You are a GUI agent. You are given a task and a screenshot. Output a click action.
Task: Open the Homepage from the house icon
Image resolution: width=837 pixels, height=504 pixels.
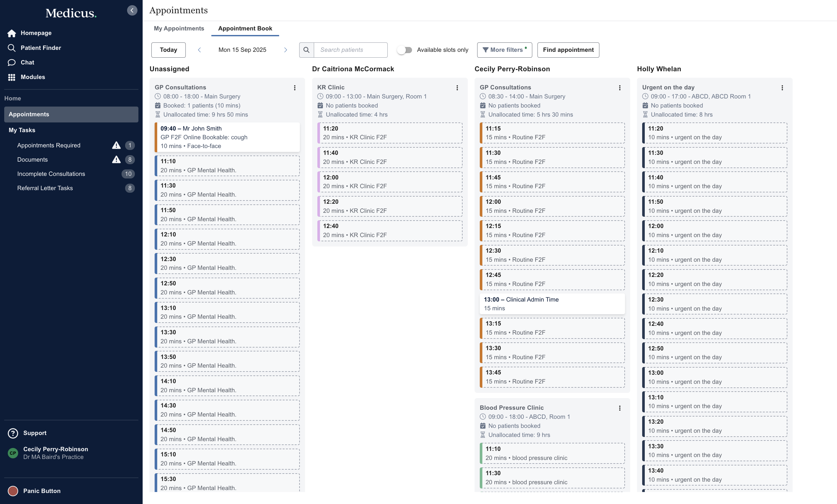pyautogui.click(x=12, y=33)
